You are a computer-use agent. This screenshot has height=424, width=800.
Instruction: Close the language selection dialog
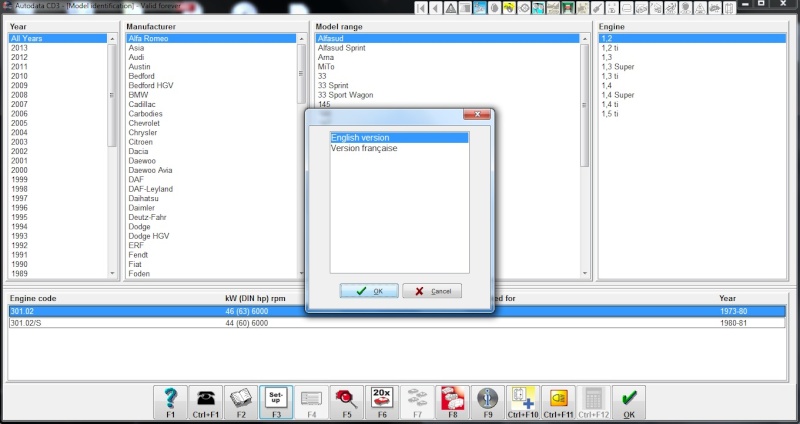477,114
